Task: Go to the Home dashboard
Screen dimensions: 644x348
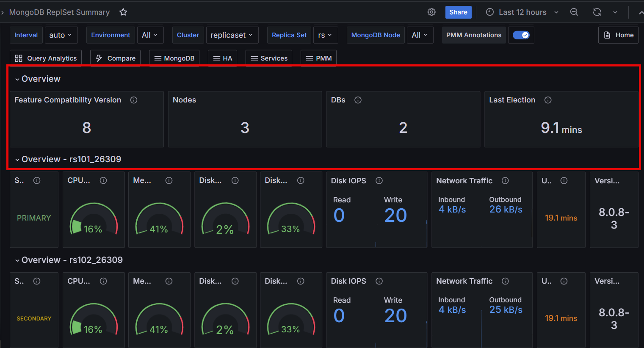Action: pyautogui.click(x=618, y=35)
